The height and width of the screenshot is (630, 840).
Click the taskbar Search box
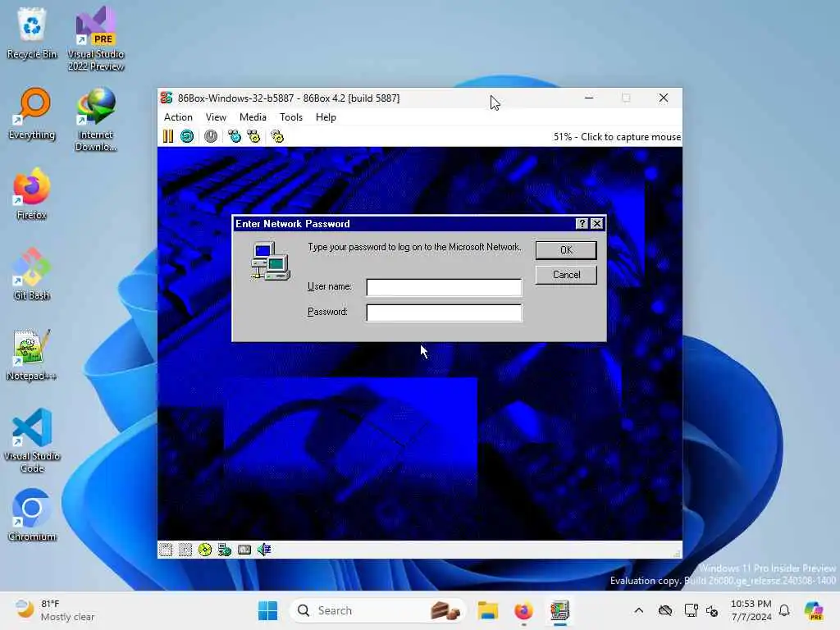pos(377,610)
